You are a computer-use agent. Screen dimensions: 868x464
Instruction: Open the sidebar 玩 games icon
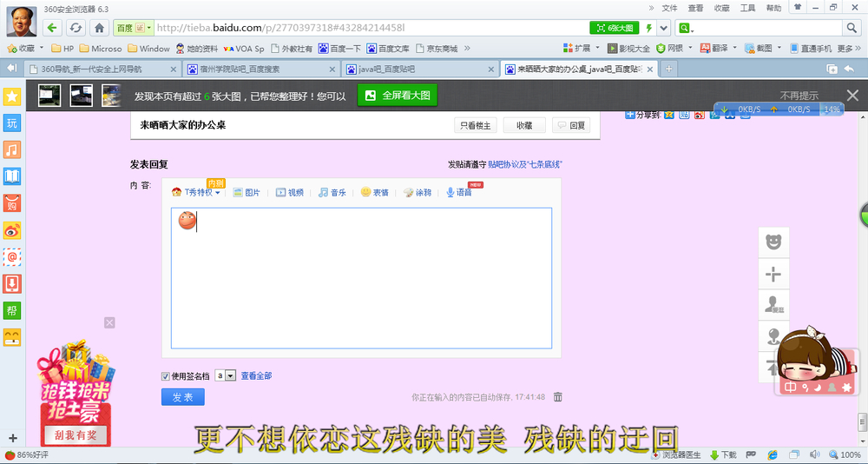pyautogui.click(x=11, y=123)
